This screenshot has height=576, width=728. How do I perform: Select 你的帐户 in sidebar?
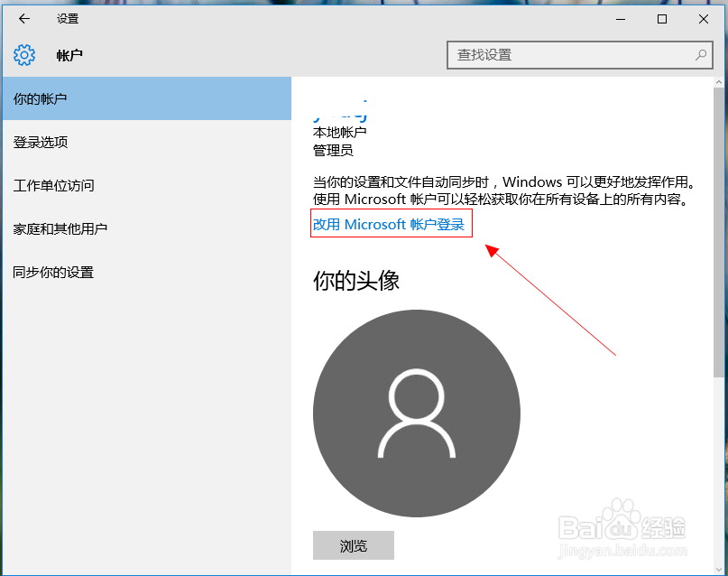tap(147, 98)
